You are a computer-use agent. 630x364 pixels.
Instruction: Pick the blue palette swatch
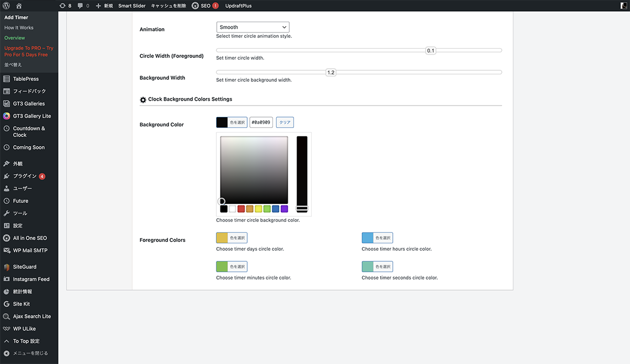click(276, 209)
